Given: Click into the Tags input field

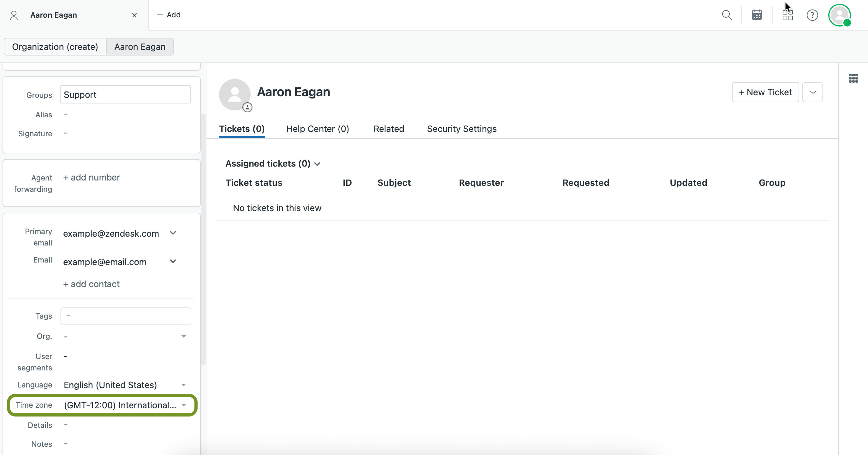Looking at the screenshot, I should 125,316.
